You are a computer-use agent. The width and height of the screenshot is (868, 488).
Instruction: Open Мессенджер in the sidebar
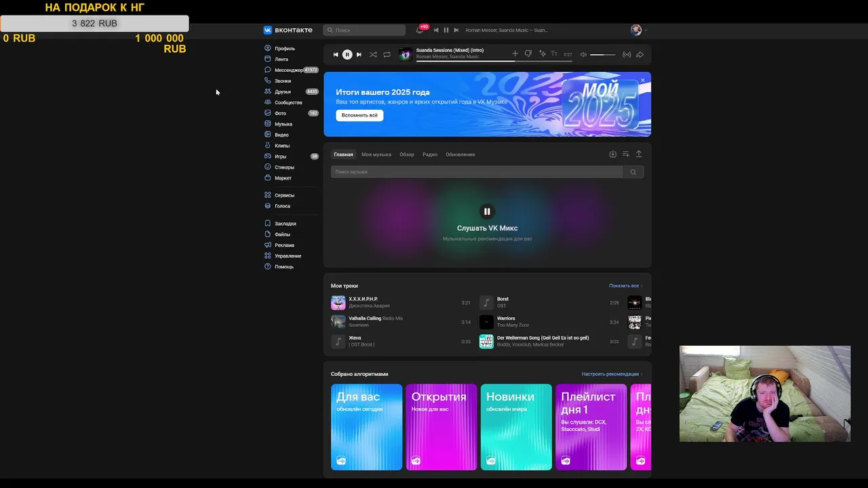coord(290,70)
